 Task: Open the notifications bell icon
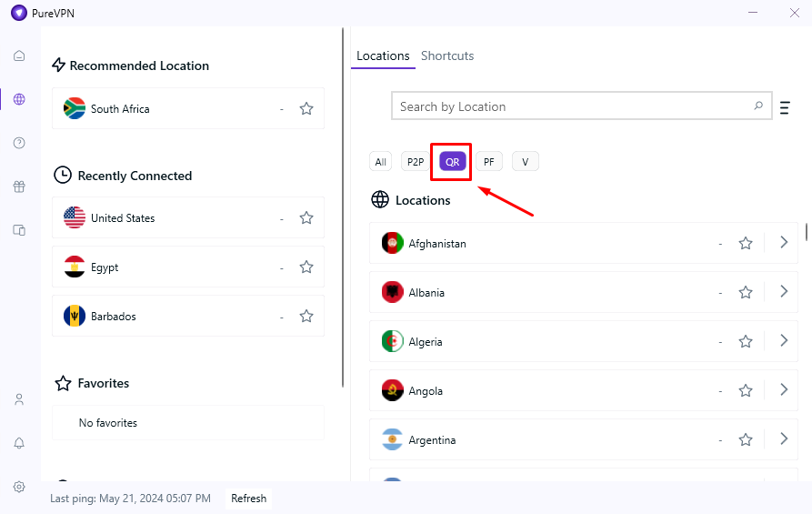[19, 443]
